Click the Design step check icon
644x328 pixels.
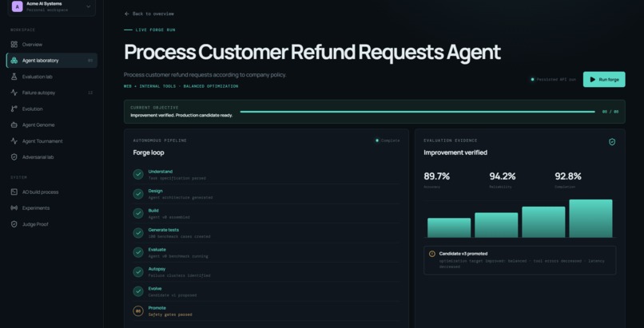tap(138, 194)
